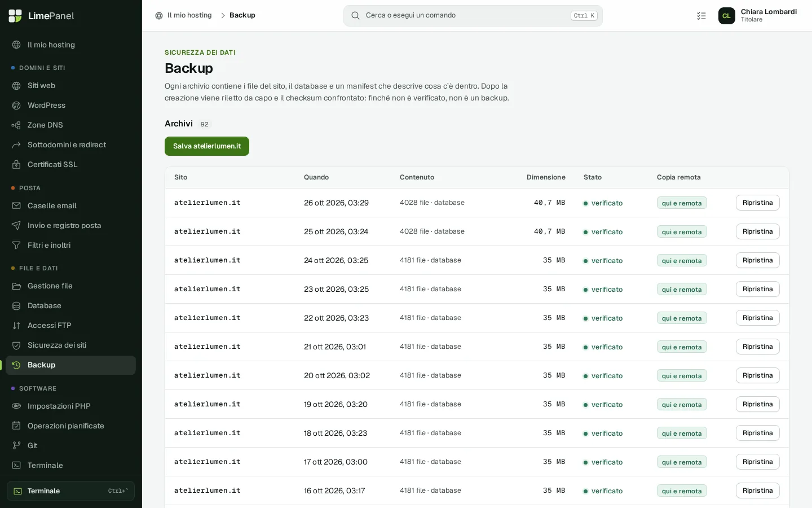
Task: Click the Zone DNS icon
Action: pos(16,125)
